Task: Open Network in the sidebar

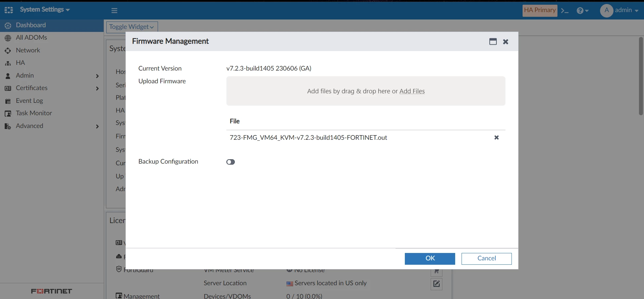Action: pos(52,50)
